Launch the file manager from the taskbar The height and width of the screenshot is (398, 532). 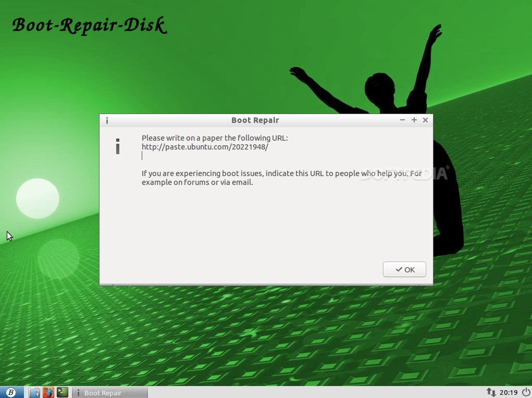click(x=34, y=393)
